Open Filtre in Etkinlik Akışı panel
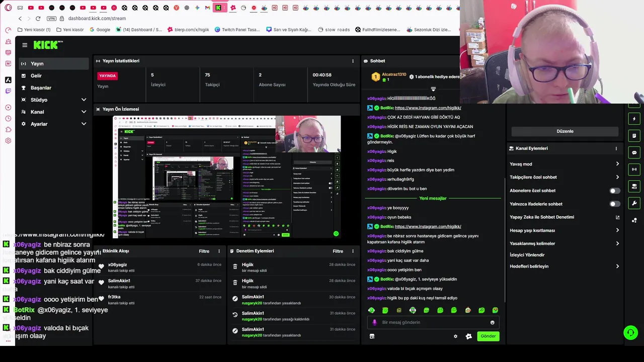The width and height of the screenshot is (644, 362). pos(204,251)
